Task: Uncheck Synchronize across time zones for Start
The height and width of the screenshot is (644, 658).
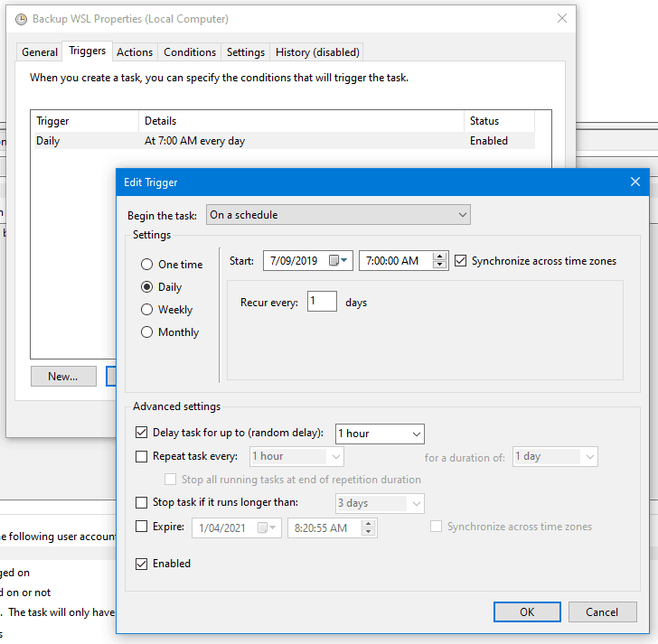Action: click(x=461, y=261)
